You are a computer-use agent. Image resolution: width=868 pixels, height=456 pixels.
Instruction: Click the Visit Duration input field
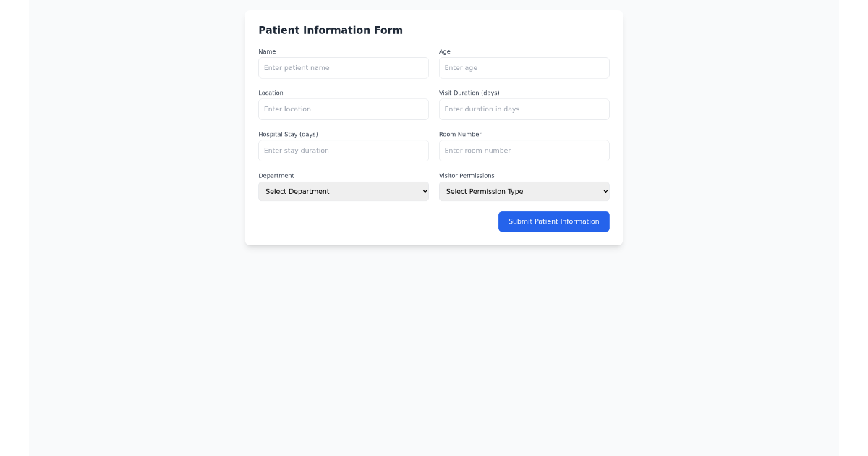click(x=524, y=109)
